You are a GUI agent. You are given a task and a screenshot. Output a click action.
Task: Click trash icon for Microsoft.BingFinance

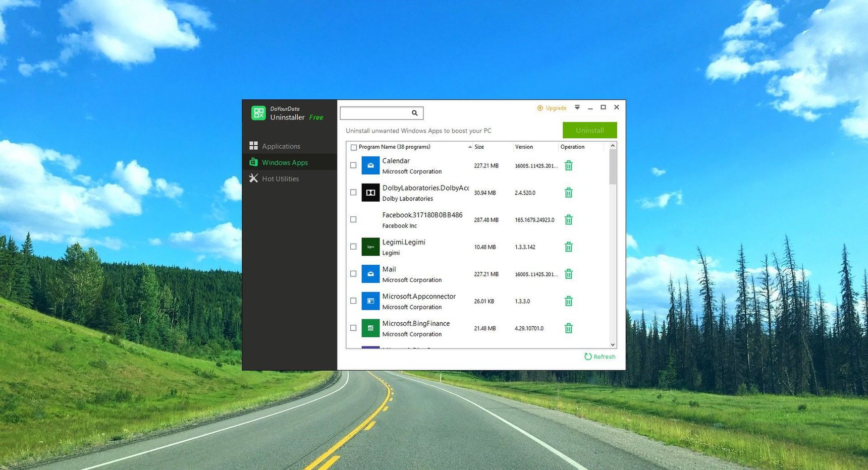click(x=568, y=328)
